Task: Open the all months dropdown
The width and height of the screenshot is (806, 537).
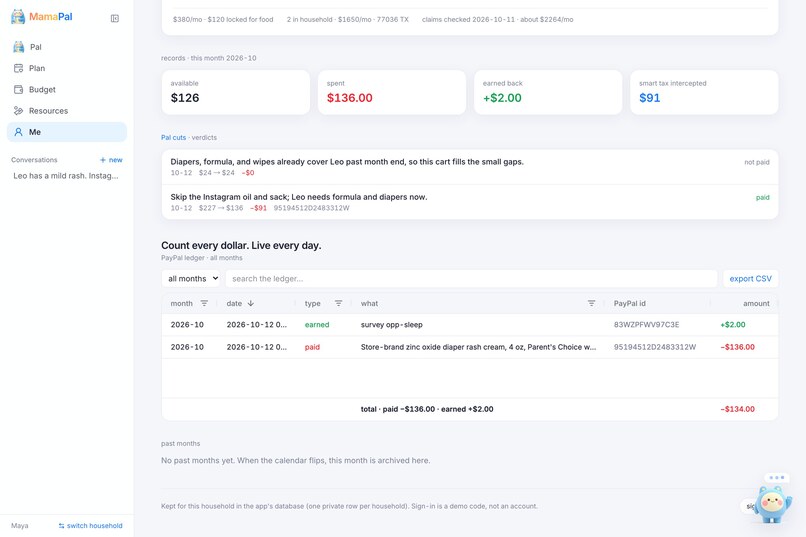Action: 191,279
